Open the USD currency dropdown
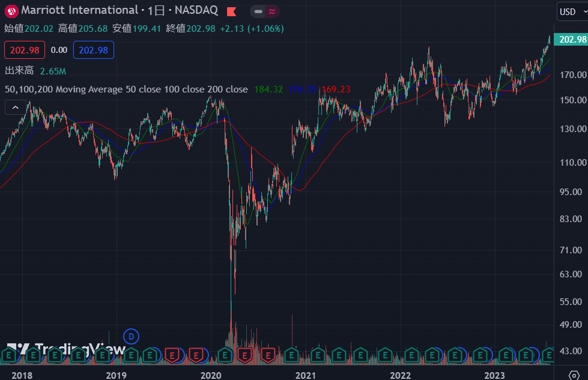The width and height of the screenshot is (588, 380). 572,11
